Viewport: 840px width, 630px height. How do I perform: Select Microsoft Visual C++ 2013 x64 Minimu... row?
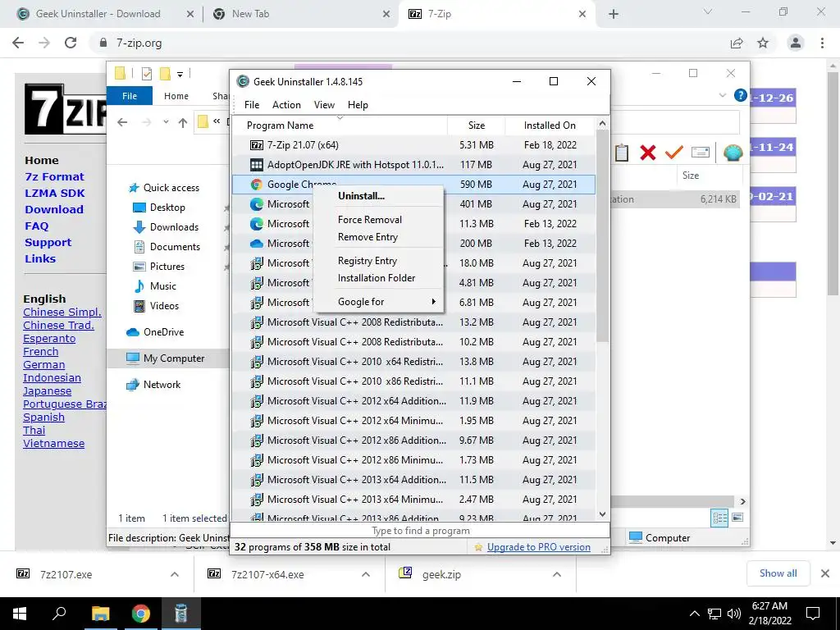413,500
